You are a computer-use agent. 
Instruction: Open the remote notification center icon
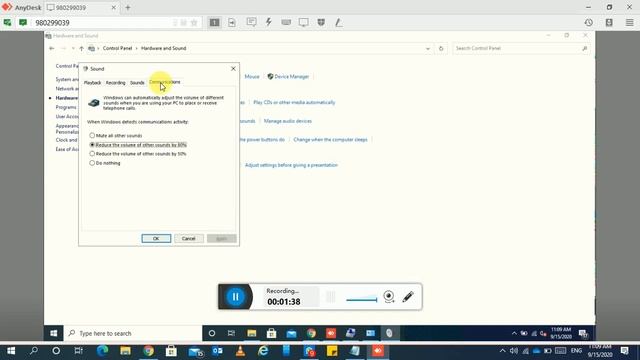[x=583, y=333]
